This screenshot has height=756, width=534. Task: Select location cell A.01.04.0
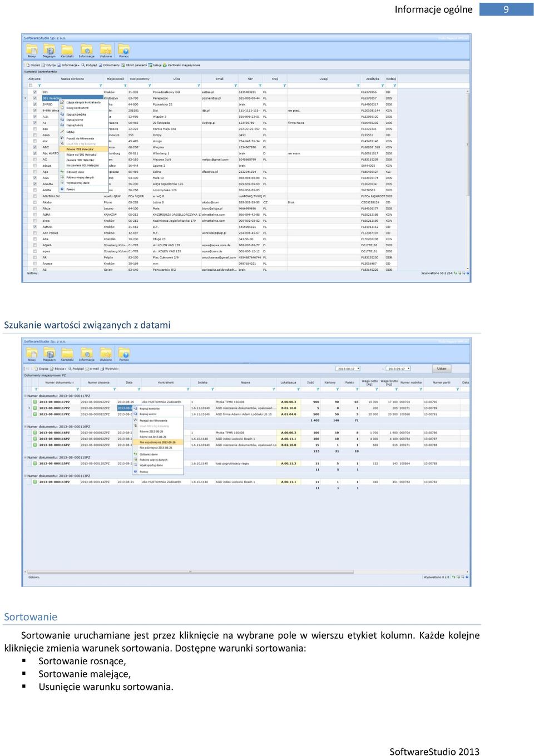click(x=288, y=414)
